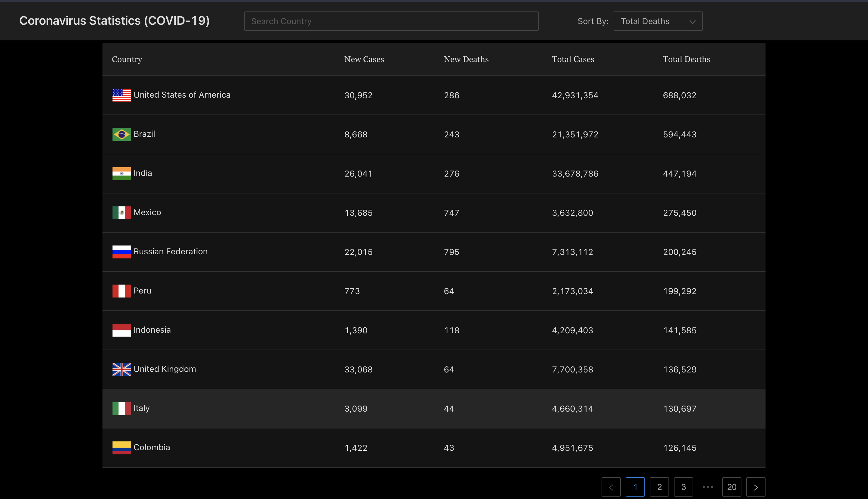Click the Mexico flag icon
Viewport: 868px width, 499px height.
coord(122,213)
